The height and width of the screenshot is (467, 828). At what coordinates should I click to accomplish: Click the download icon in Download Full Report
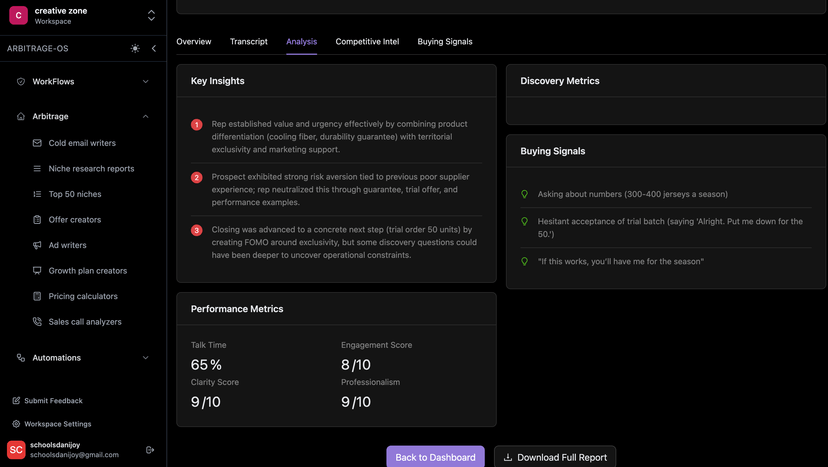507,457
